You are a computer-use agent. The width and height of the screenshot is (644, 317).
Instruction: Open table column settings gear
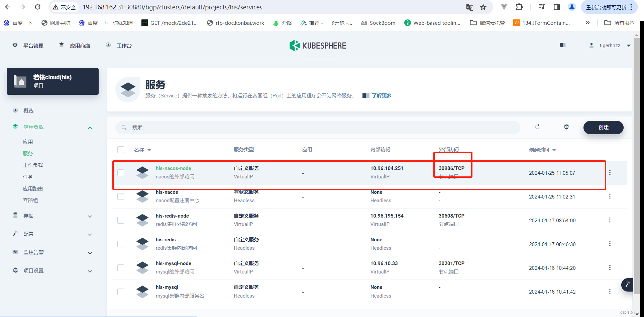[x=566, y=127]
